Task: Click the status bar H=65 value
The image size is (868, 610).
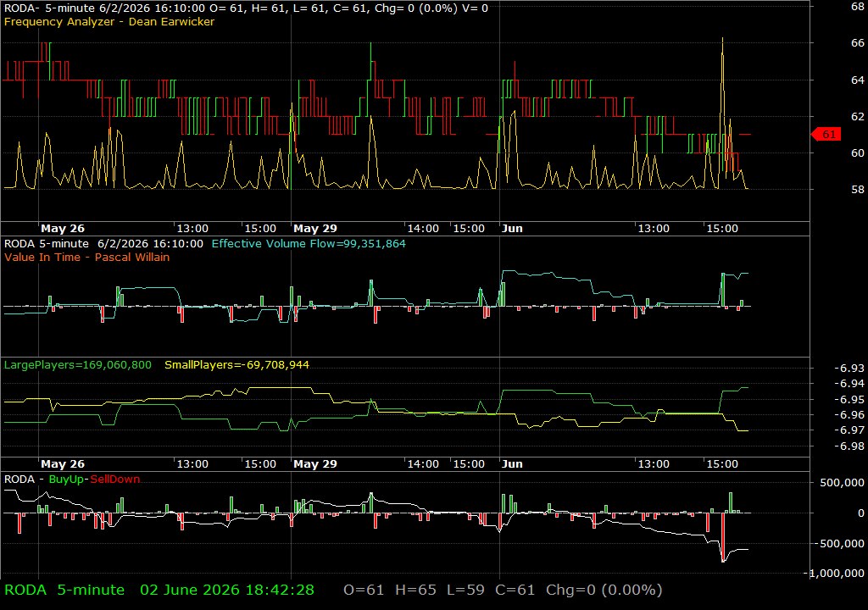Action: [x=415, y=590]
